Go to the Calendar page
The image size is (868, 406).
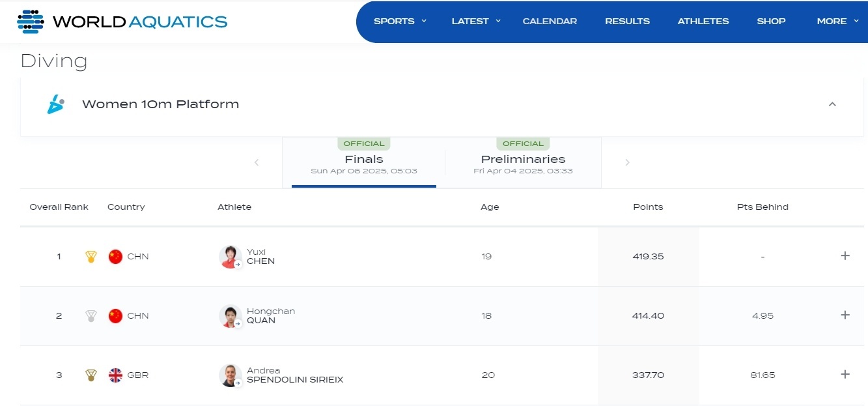coord(550,22)
